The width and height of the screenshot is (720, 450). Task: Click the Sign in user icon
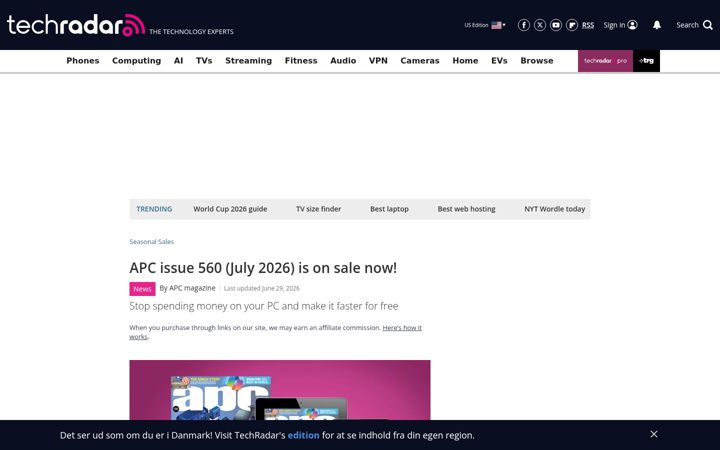pos(633,25)
